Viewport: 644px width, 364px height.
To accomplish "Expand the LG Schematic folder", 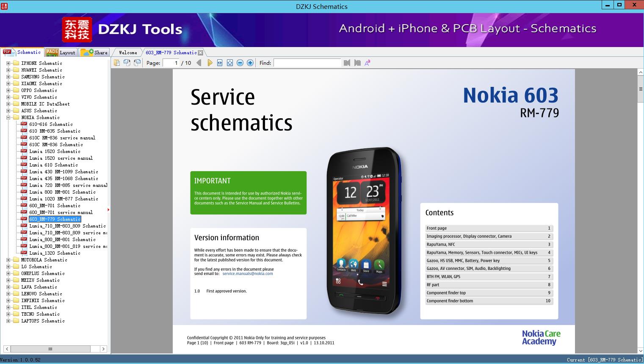I will pyautogui.click(x=8, y=267).
